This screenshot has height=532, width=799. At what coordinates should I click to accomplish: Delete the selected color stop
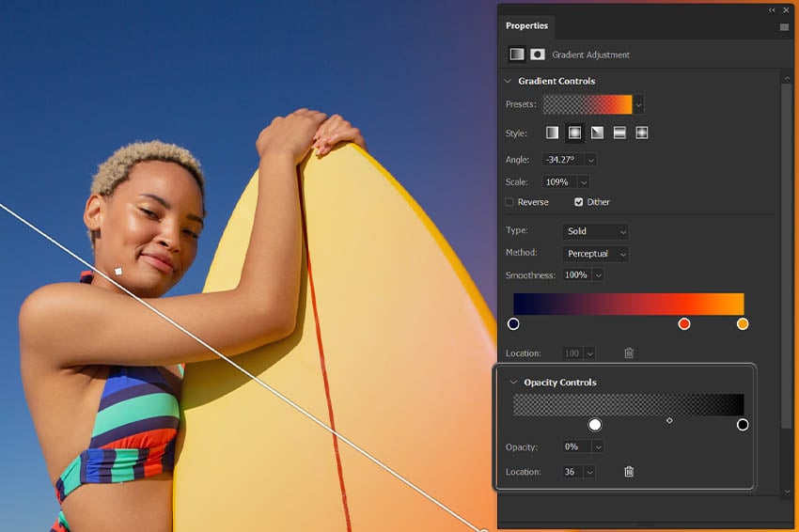point(629,352)
